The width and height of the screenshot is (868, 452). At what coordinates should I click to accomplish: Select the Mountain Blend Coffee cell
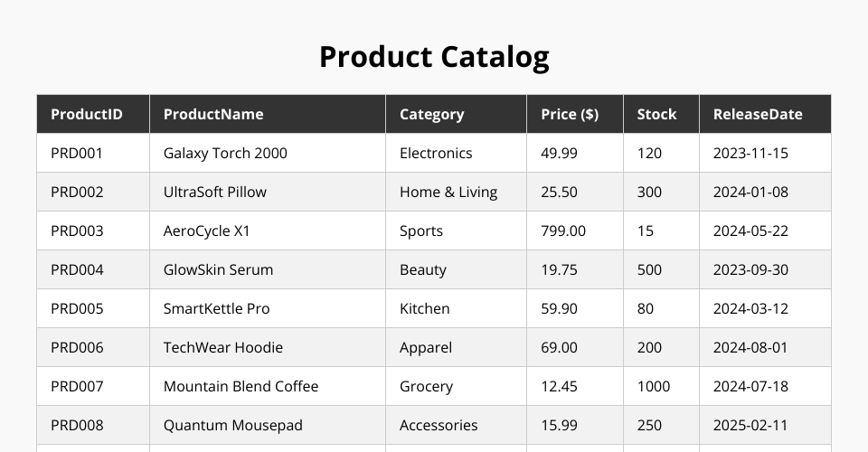tap(241, 386)
